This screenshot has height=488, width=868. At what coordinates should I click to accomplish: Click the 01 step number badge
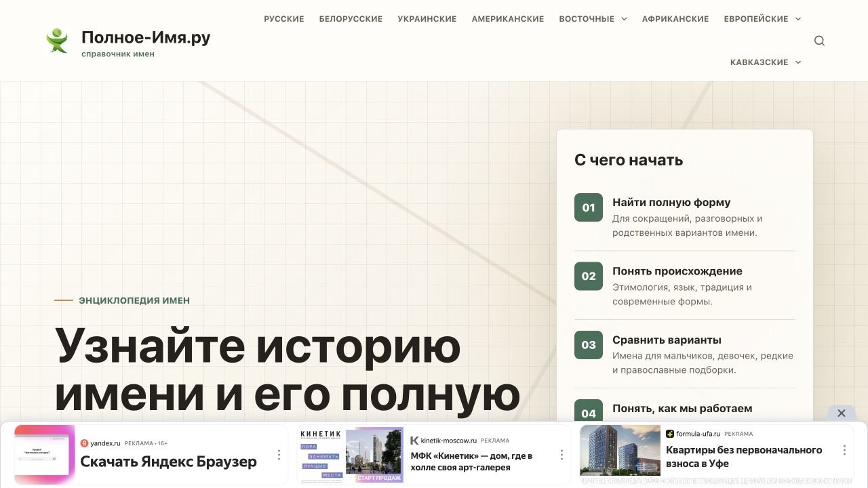click(589, 208)
